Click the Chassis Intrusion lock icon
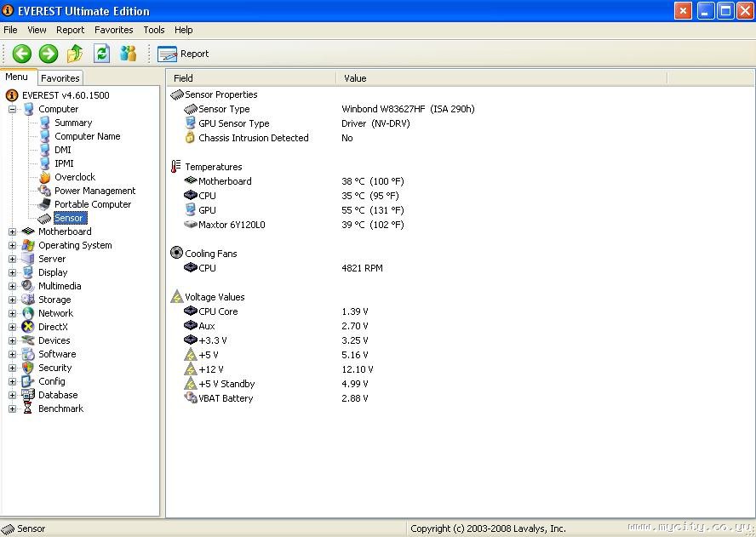756x537 pixels. 190,137
